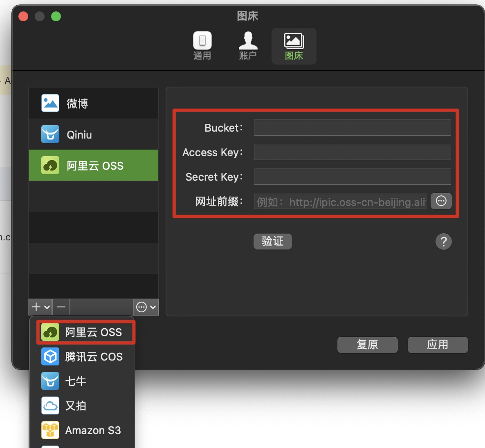The image size is (485, 448).
Task: Select Qiniu in the host list
Action: [x=94, y=134]
